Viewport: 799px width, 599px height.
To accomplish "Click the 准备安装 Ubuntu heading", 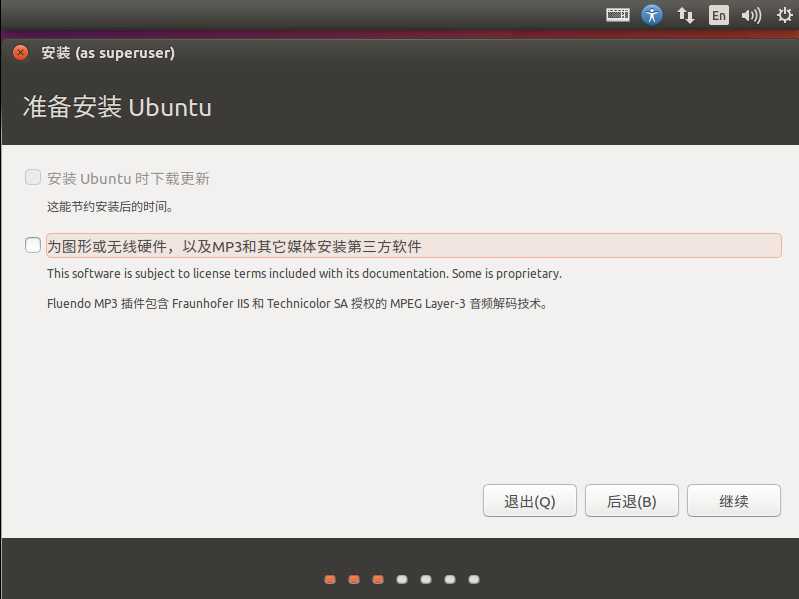I will coord(117,107).
